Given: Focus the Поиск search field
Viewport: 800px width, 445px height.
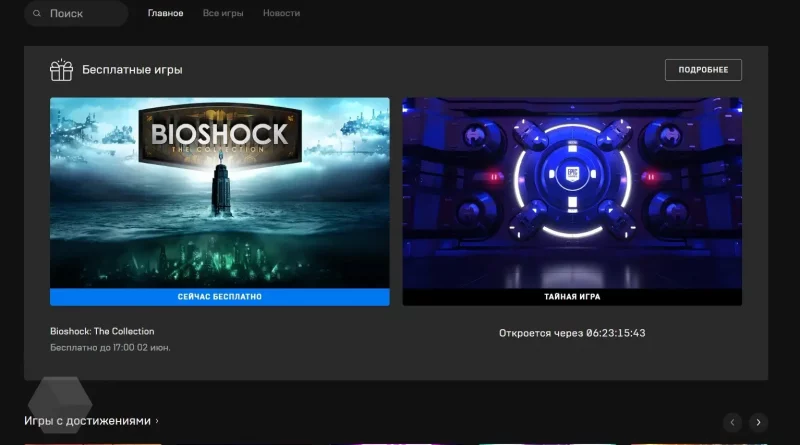Looking at the screenshot, I should tap(76, 13).
